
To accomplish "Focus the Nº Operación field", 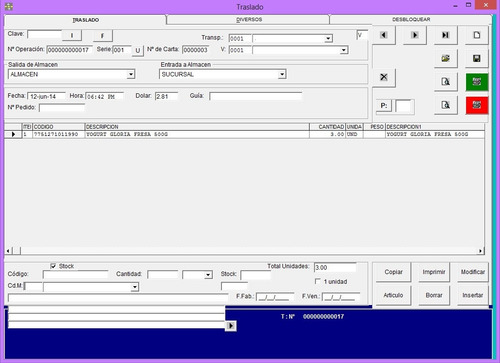I will pos(69,50).
